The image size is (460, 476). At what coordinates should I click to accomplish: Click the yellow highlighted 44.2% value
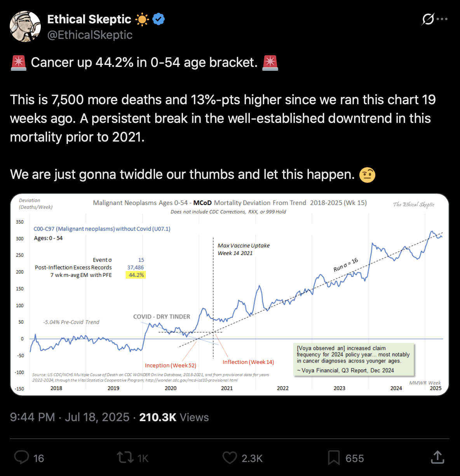pyautogui.click(x=136, y=275)
